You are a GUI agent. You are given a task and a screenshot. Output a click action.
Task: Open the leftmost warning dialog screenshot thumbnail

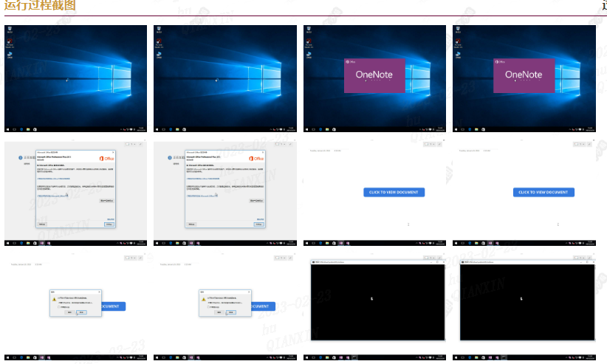click(x=75, y=306)
